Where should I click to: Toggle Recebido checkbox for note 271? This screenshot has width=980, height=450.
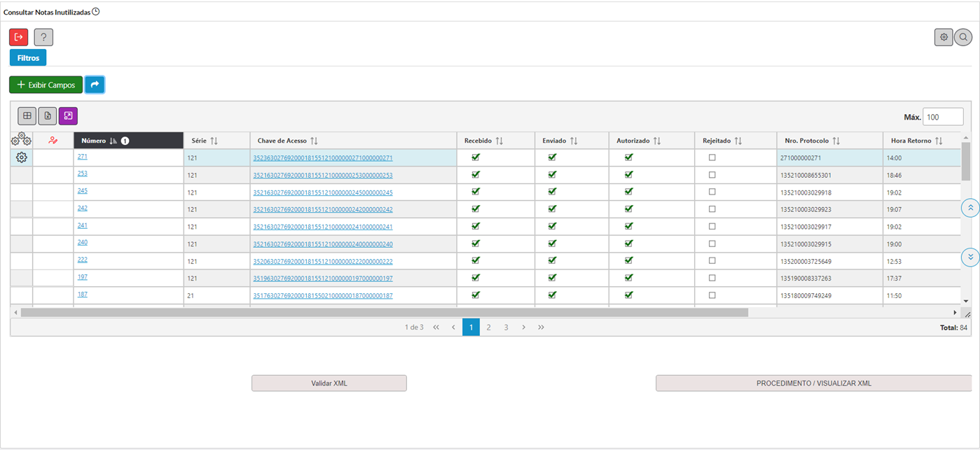(x=476, y=157)
